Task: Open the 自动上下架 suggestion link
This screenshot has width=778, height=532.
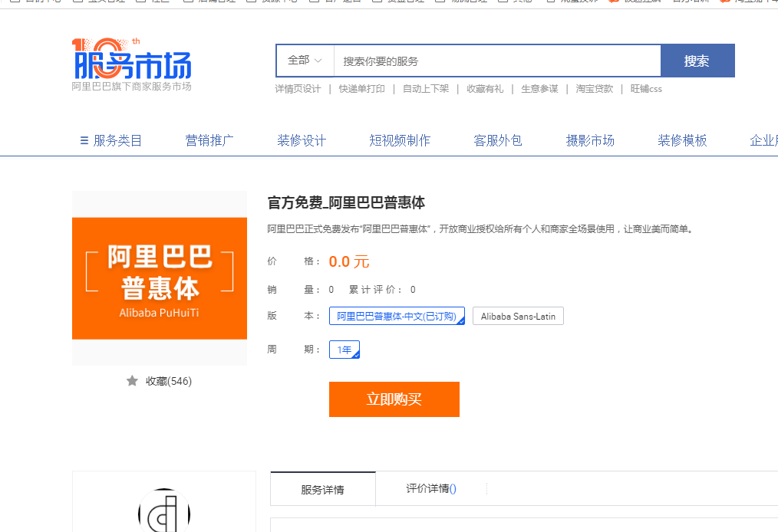Action: coord(426,89)
